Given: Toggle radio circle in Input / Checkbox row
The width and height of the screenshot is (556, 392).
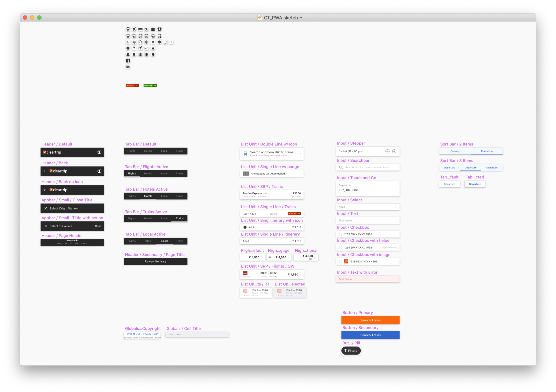Looking at the screenshot, I should click(x=341, y=234).
